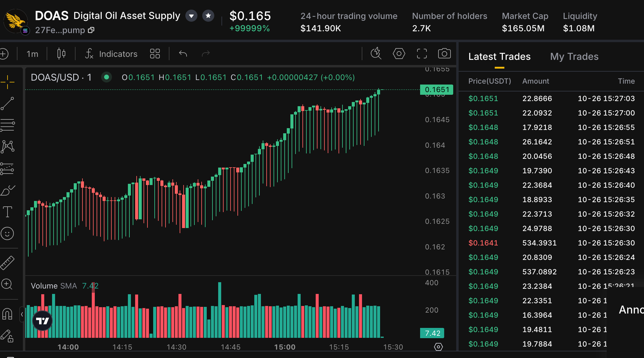Undo the last chart action

tap(183, 54)
